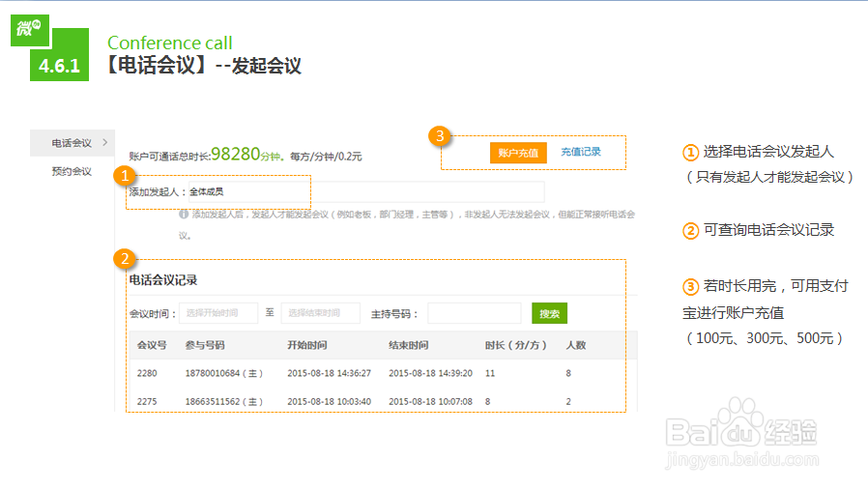Click the orange 账户充值 button
The image size is (868, 490).
518,153
